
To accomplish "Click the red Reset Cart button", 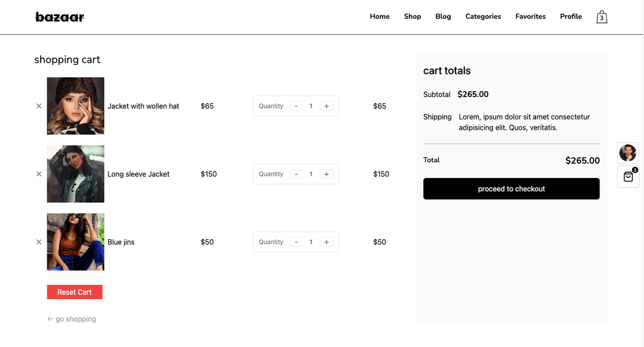I will (75, 292).
